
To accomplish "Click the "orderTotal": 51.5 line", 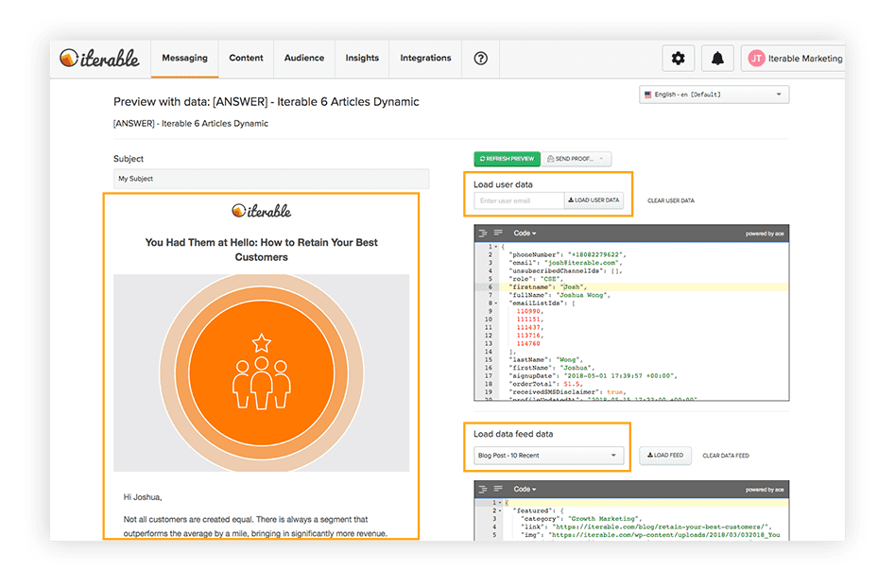I will click(x=547, y=384).
